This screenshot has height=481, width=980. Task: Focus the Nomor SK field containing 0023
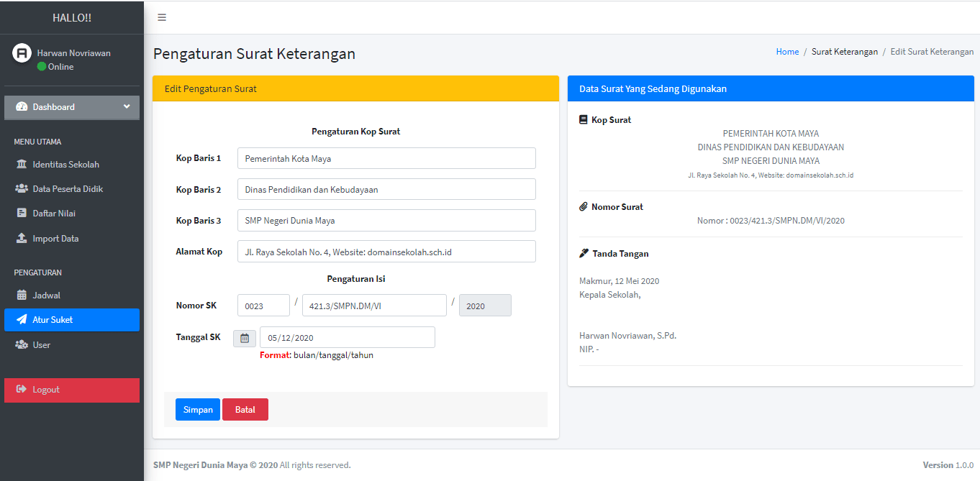pyautogui.click(x=263, y=306)
